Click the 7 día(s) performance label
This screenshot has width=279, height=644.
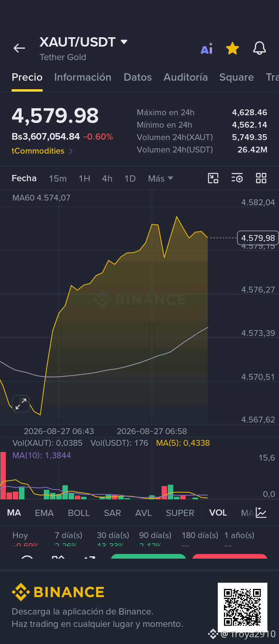[x=69, y=535]
